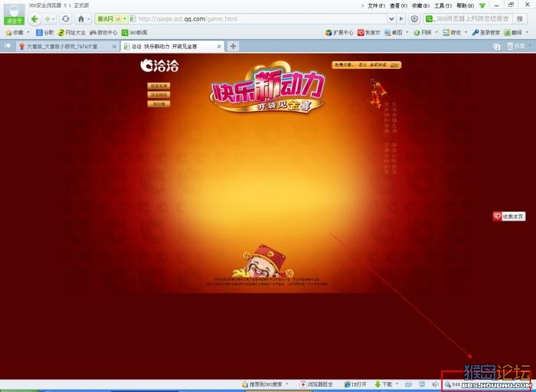Viewport: 536px width, 392px height.
Task: Click the address bar with qq.com URL
Action: (x=259, y=19)
